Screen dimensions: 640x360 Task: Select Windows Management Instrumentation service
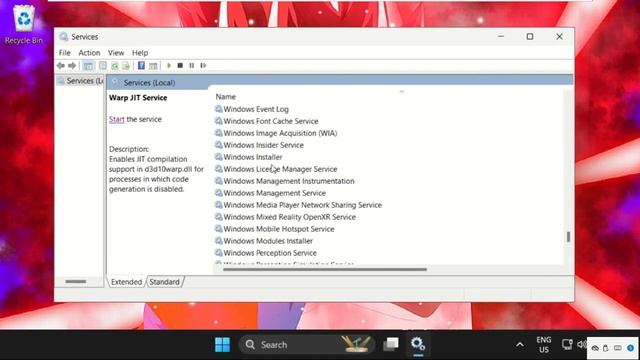284,181
